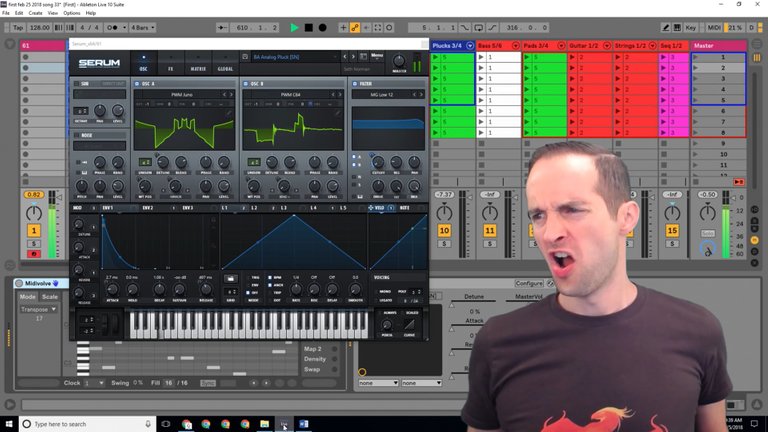This screenshot has width=768, height=432.
Task: Launch Master scene 1
Action: [x=696, y=57]
